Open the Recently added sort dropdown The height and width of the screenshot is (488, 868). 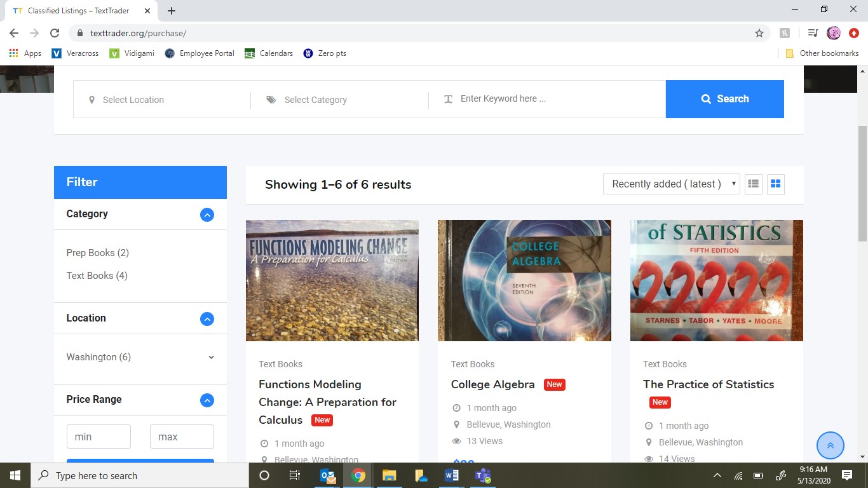671,184
